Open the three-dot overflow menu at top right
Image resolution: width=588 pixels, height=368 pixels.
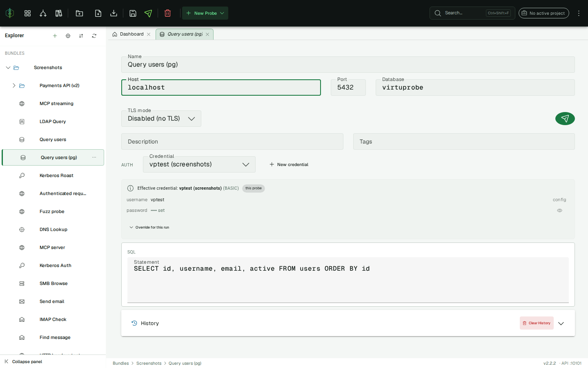579,13
